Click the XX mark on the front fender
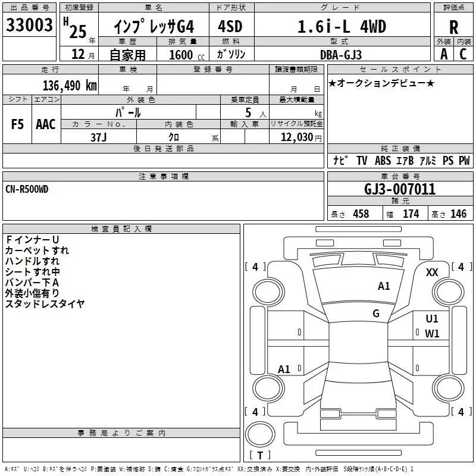This screenshot has width=476, height=476. click(433, 272)
